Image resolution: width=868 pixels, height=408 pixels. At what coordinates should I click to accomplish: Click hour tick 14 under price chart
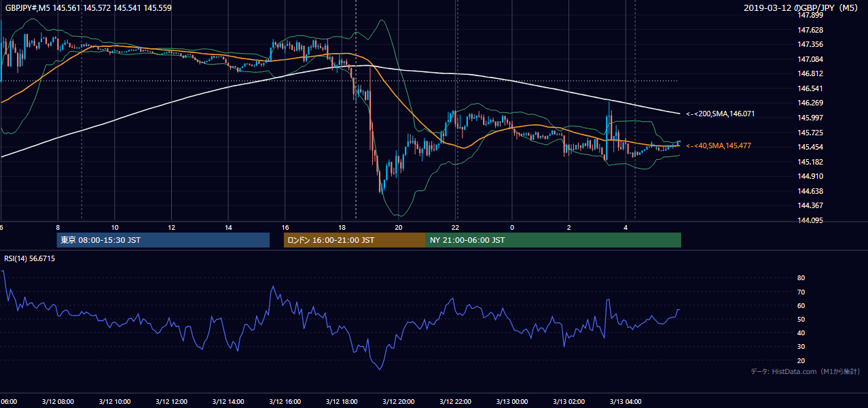(x=228, y=228)
